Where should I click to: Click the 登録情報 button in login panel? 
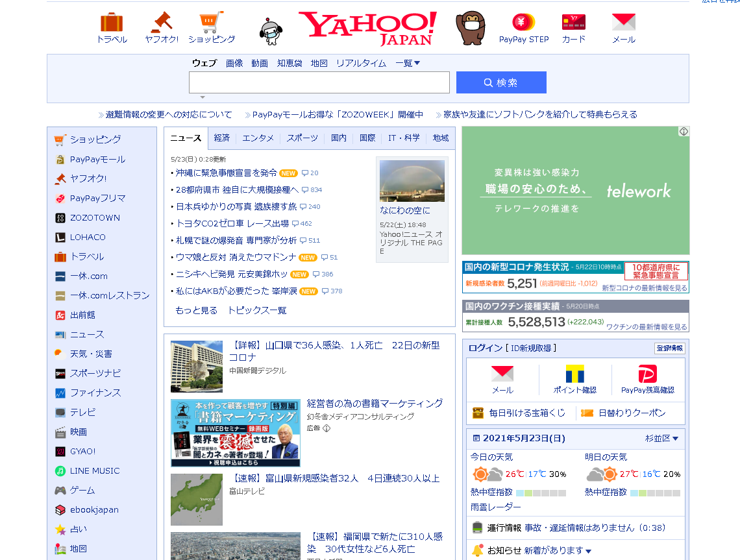pos(670,348)
